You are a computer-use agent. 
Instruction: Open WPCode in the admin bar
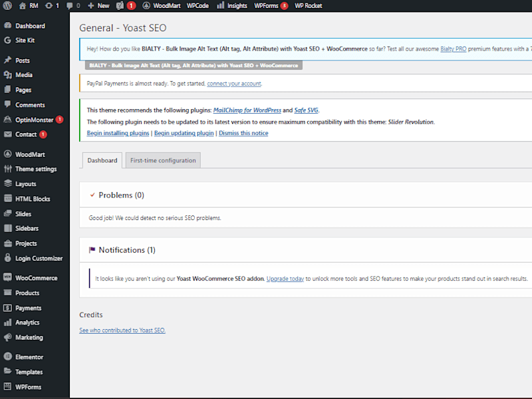[198, 6]
